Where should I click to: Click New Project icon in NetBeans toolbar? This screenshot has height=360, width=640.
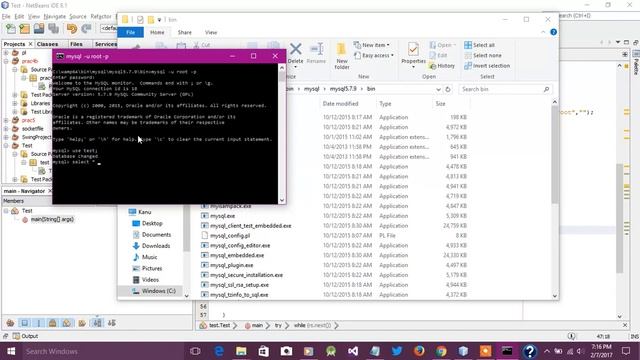coord(24,29)
